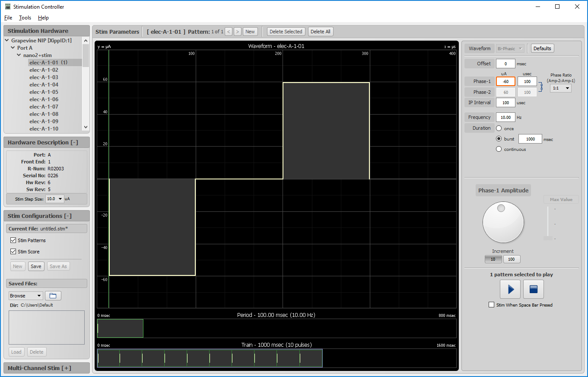Go to the next pattern arrow
The image size is (588, 377).
(237, 32)
